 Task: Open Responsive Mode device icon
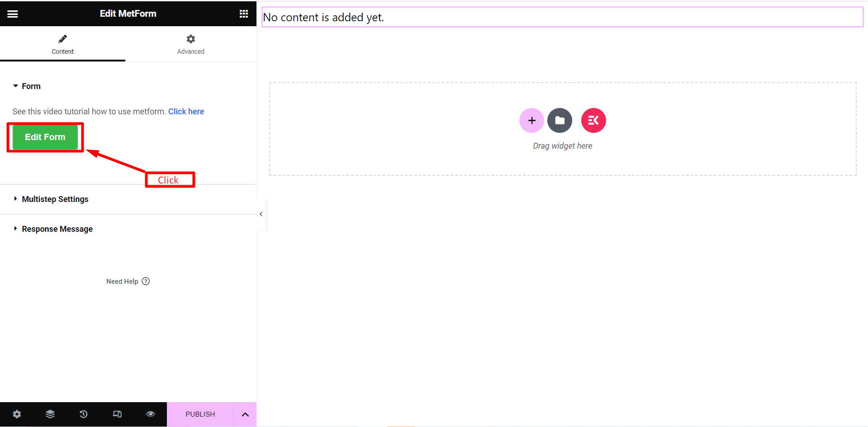(x=117, y=414)
